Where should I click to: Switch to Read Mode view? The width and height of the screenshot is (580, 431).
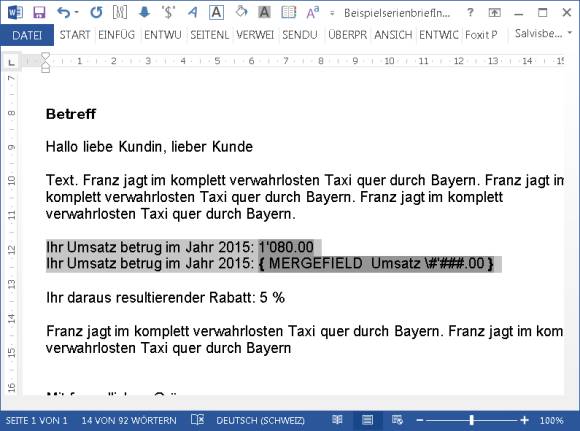tap(337, 420)
